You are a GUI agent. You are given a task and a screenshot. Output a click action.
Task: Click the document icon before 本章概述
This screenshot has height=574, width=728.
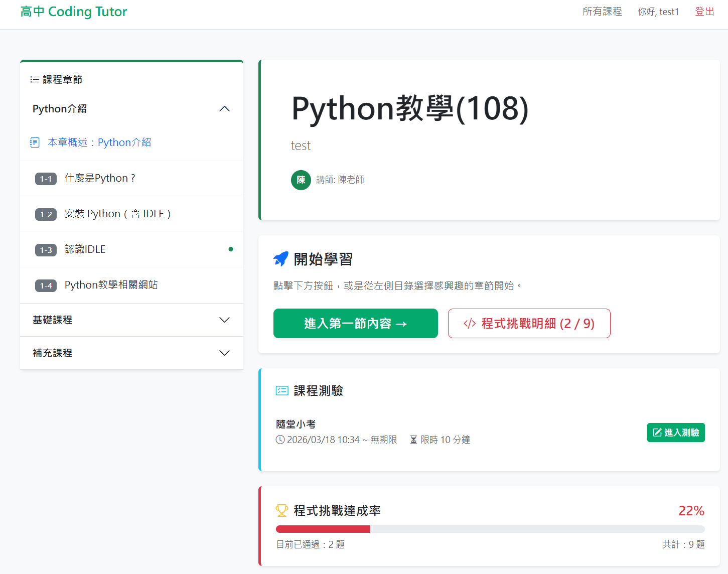(x=35, y=142)
